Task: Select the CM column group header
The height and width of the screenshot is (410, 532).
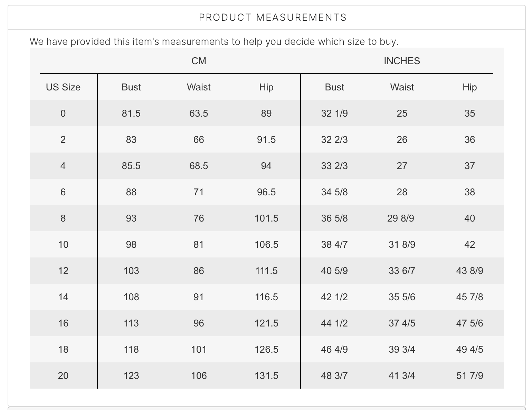Action: coord(199,61)
